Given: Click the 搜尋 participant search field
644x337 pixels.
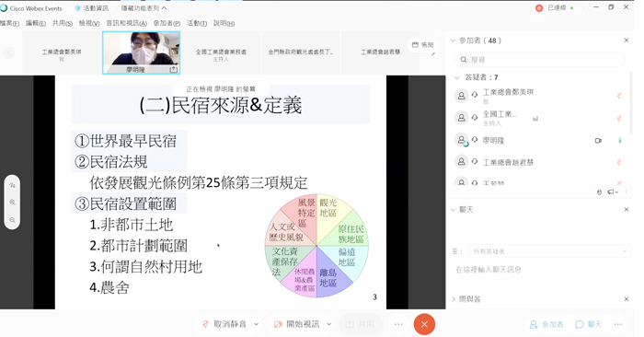Looking at the screenshot, I should click(540, 60).
